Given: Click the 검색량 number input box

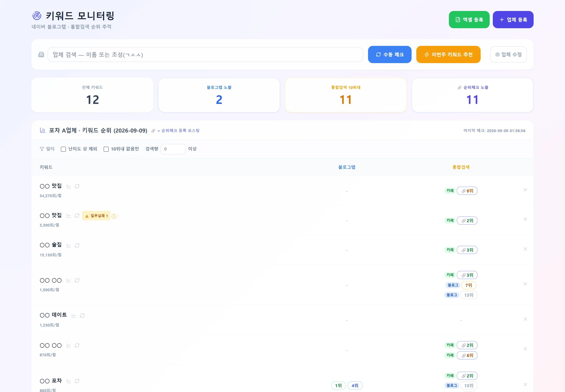Looking at the screenshot, I should click(173, 149).
